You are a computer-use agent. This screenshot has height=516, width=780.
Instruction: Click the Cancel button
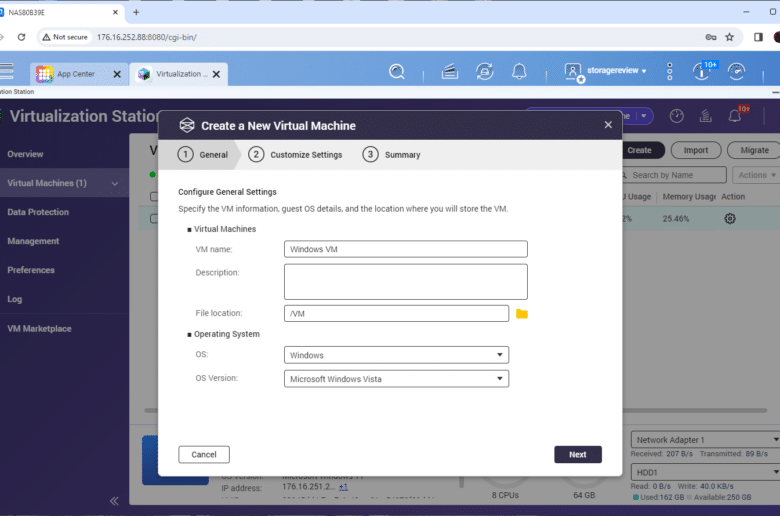point(204,454)
